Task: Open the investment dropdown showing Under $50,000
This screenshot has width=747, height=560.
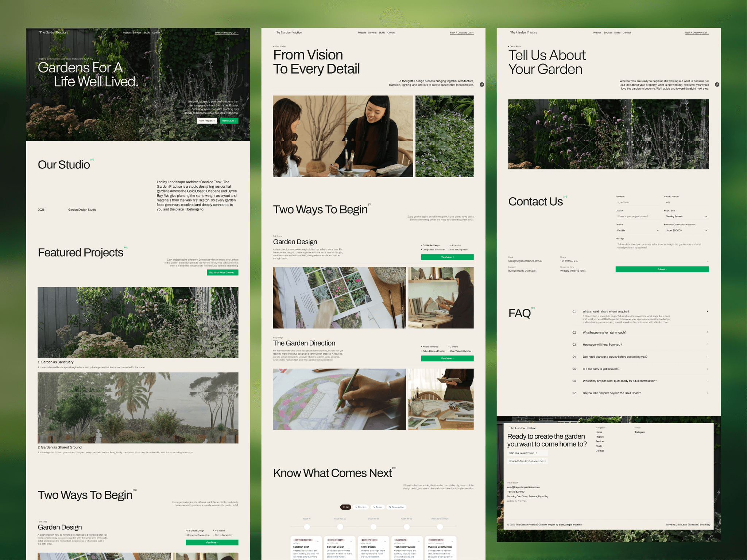Action: pyautogui.click(x=686, y=230)
